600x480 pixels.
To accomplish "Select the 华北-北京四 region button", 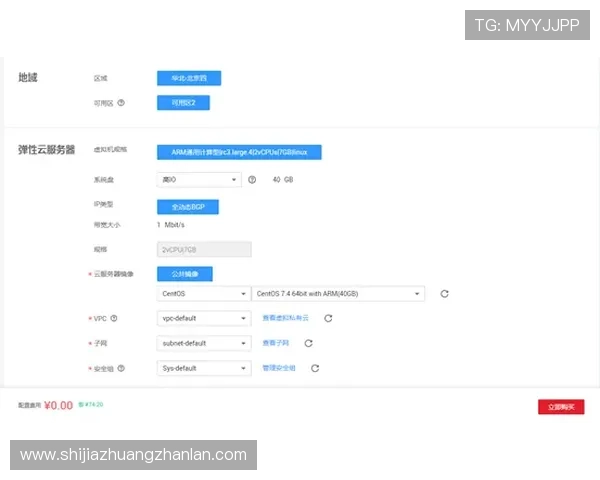I will pos(189,78).
